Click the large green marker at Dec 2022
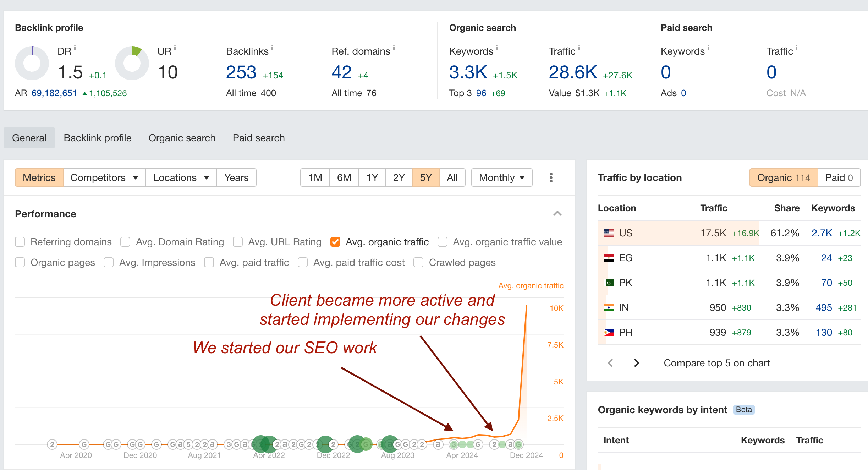Image resolution: width=868 pixels, height=470 pixels. [x=325, y=444]
